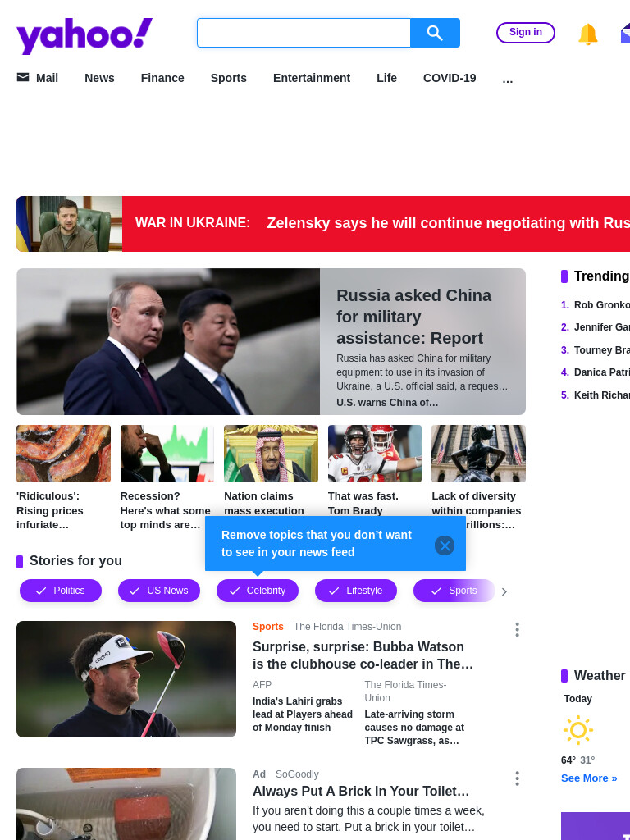This screenshot has width=630, height=840.
Task: Click the blue search magnifier button
Action: coord(435,33)
